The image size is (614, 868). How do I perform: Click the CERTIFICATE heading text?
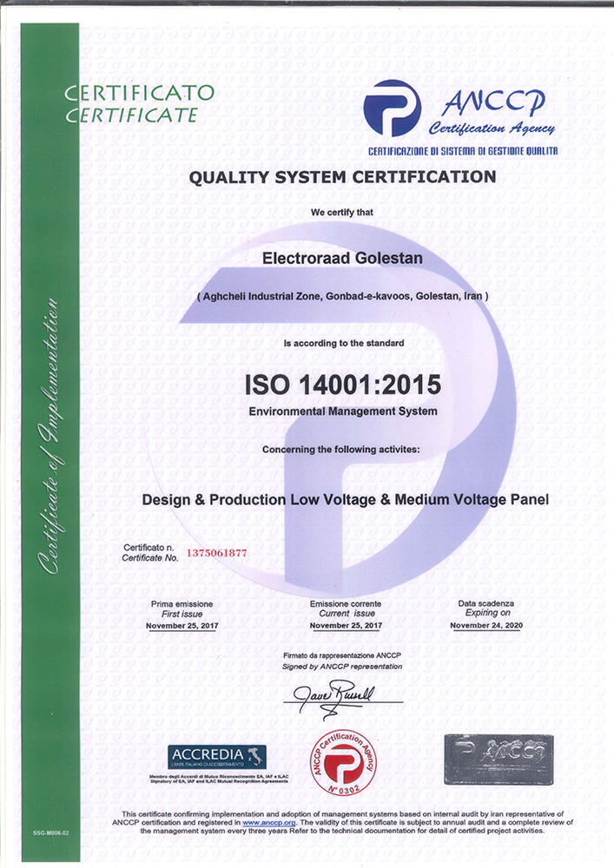click(132, 115)
